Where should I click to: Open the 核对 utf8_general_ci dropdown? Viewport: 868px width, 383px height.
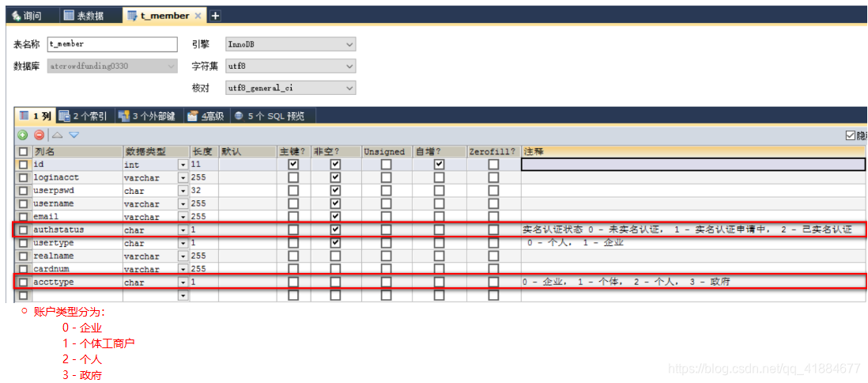(291, 88)
